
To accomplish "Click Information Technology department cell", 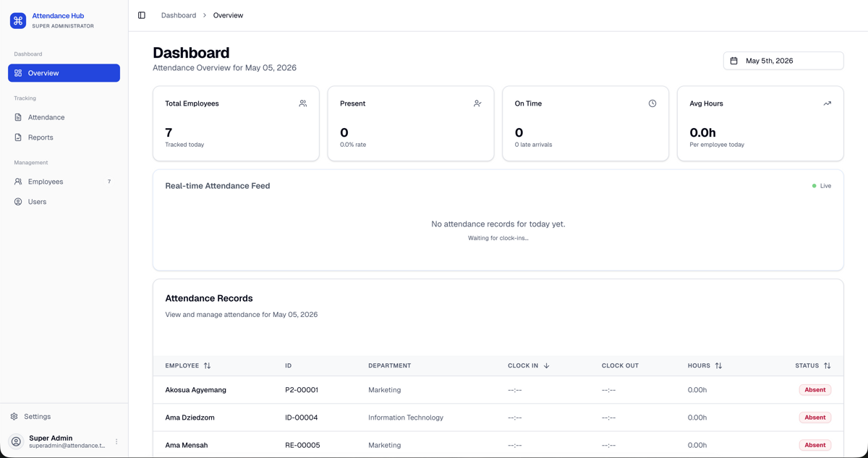I will [x=406, y=417].
